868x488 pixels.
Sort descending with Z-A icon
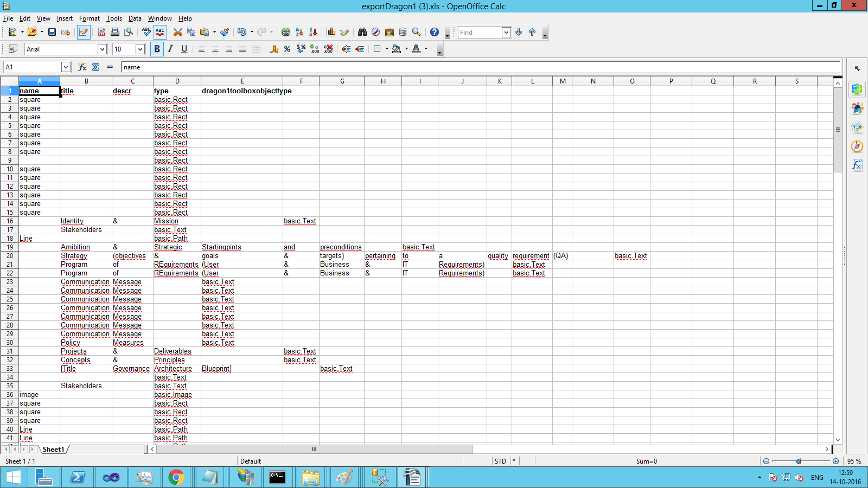click(313, 33)
